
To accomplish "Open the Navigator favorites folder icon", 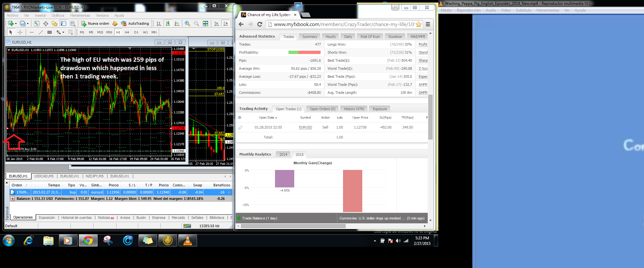I will (x=55, y=23).
